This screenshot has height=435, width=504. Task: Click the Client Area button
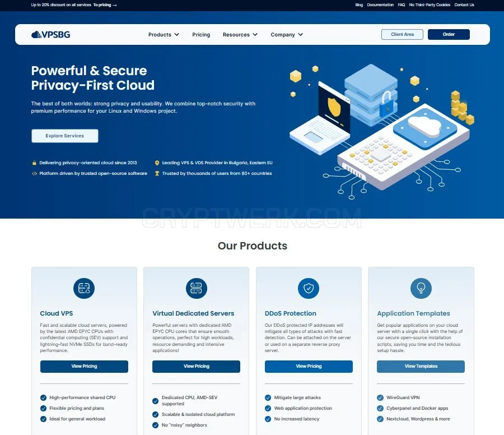pos(402,34)
